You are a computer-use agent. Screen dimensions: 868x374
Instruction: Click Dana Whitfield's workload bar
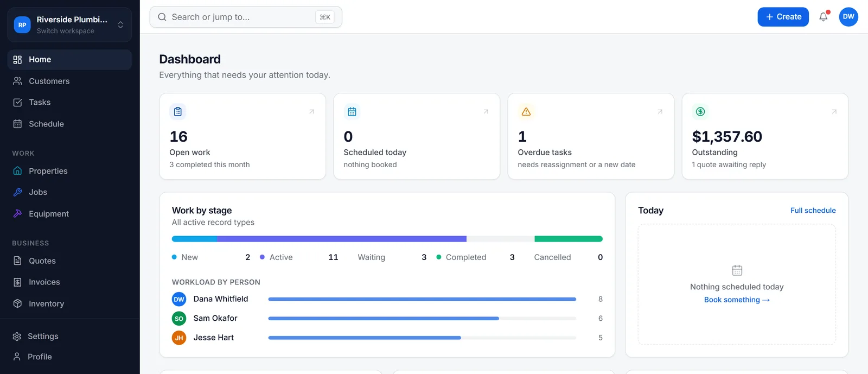click(422, 299)
